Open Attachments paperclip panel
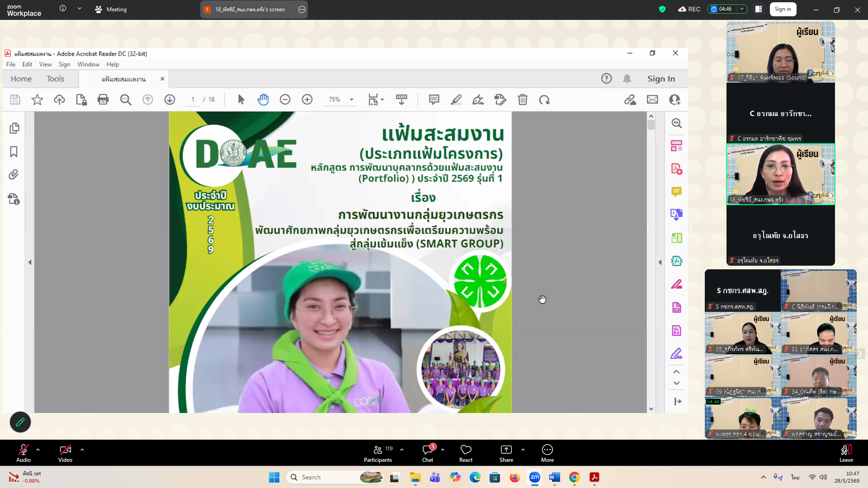Image resolution: width=868 pixels, height=488 pixels. coord(14,174)
